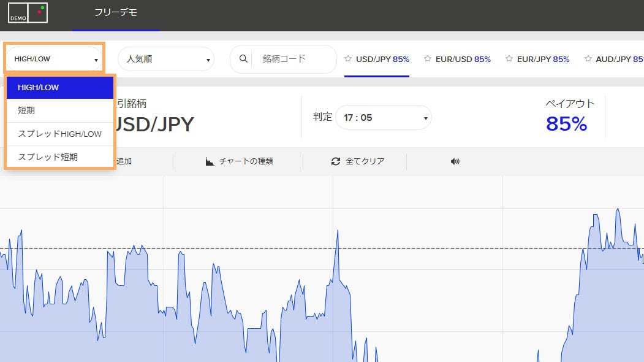644x362 pixels.
Task: Open the 人気順 sort dropdown
Action: click(166, 59)
